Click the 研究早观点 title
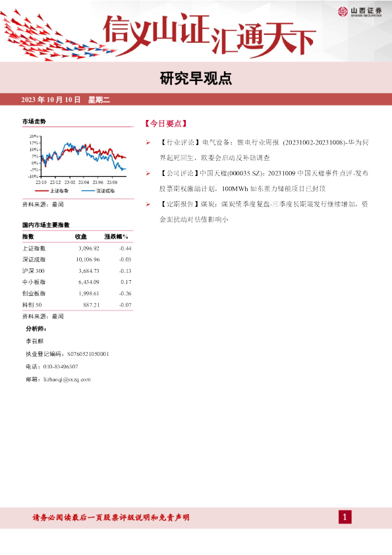This screenshot has width=392, height=555. 196,78
